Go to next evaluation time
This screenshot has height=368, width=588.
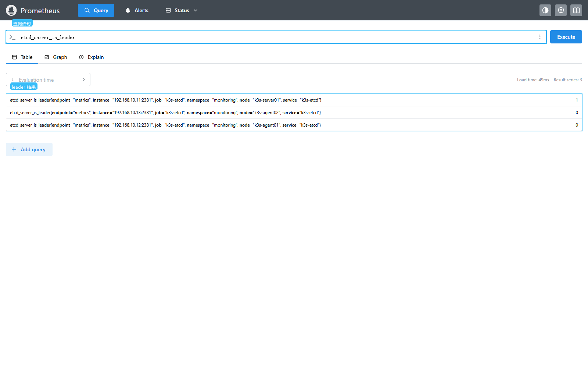(84, 79)
